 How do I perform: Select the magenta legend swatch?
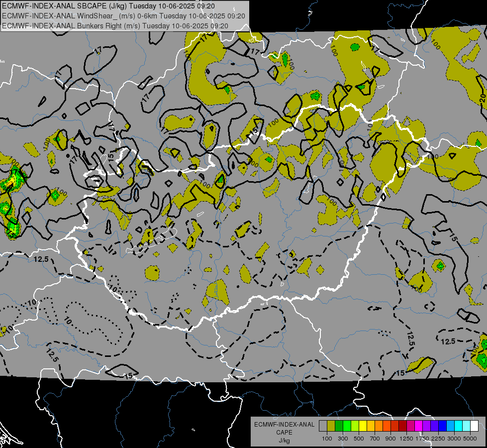pos(419,426)
